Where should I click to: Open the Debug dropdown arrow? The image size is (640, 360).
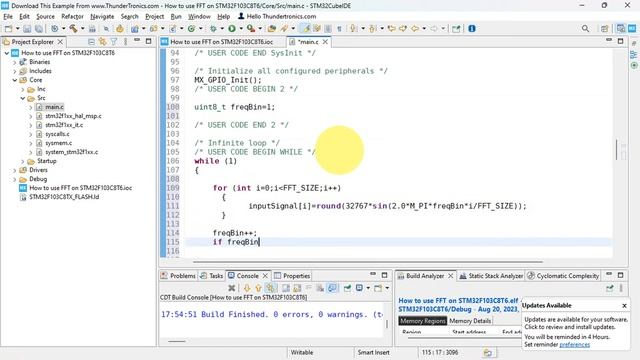222,29
